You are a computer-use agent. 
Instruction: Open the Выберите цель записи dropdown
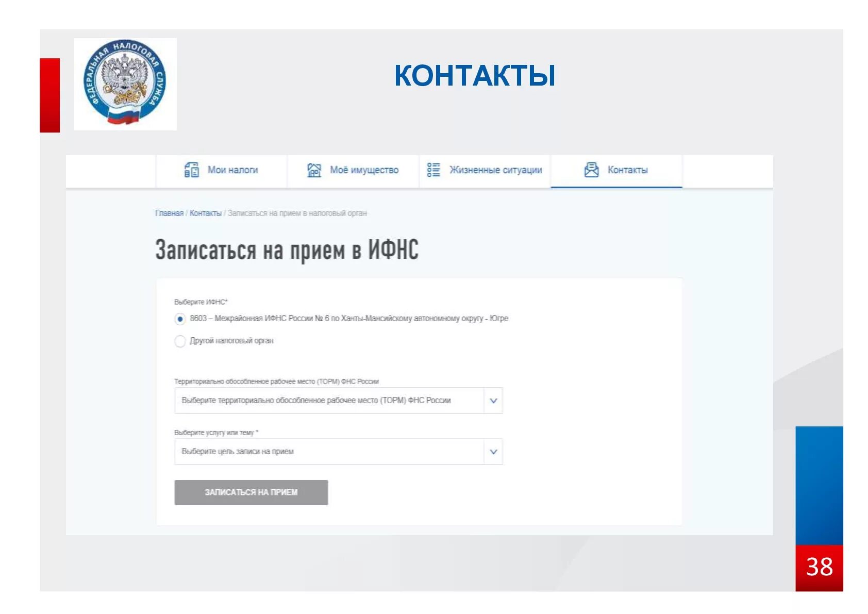339,452
